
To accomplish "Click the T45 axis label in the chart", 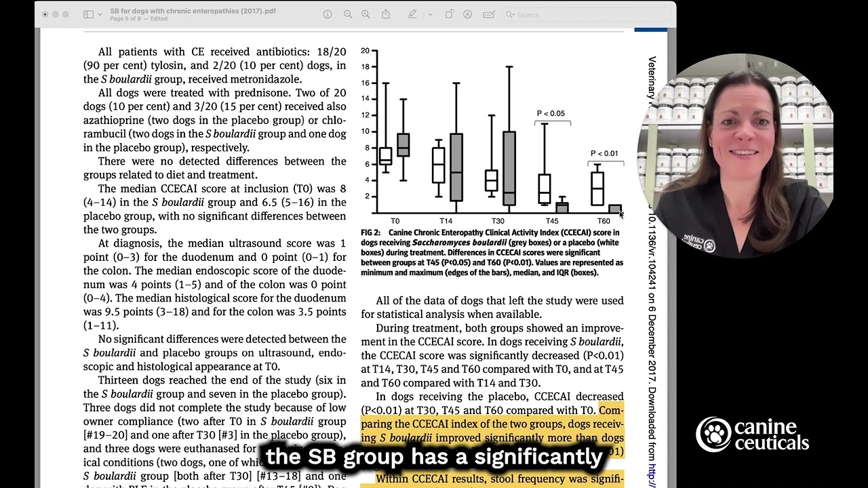I will click(551, 221).
